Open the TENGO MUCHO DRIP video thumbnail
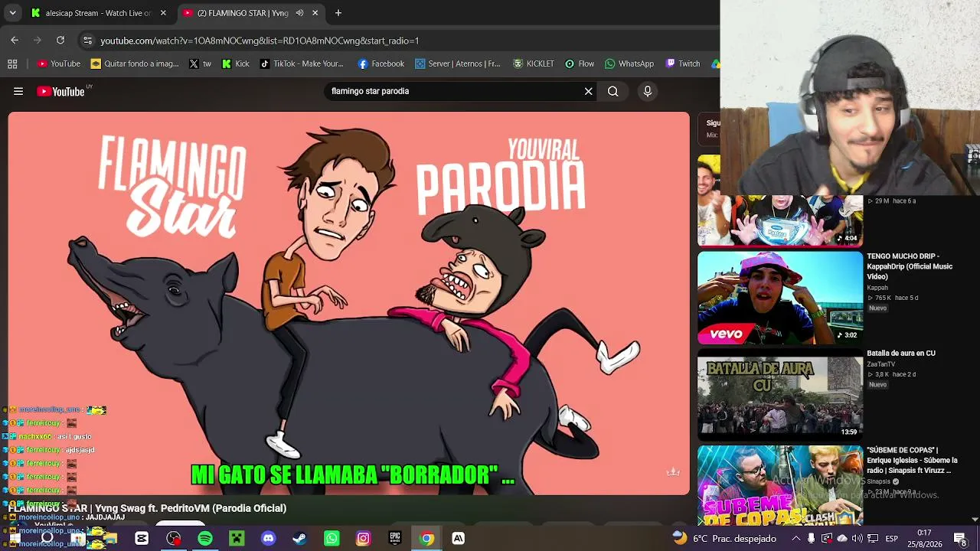Screen dimensions: 980x551 point(779,298)
